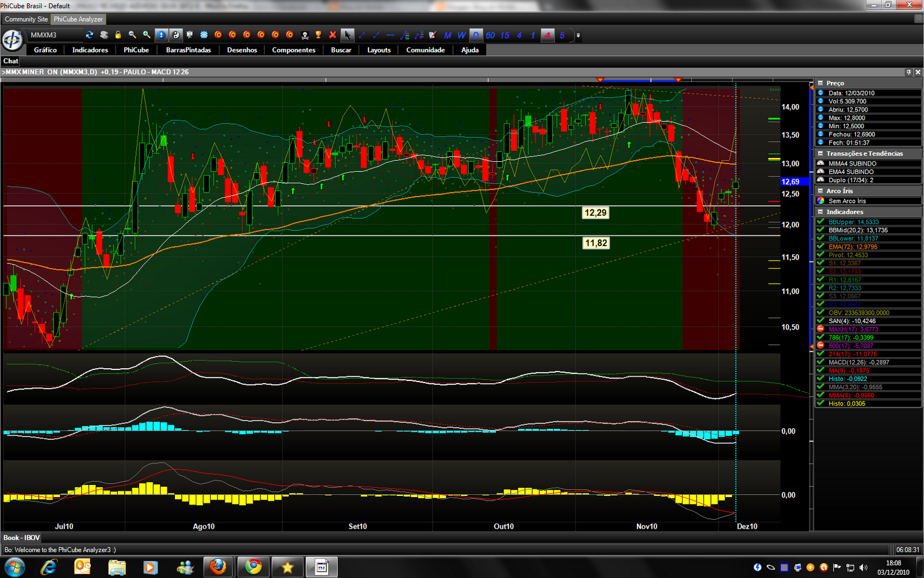The width and height of the screenshot is (924, 578).
Task: Enable the disabled MAXH(17) indicator
Action: point(821,329)
